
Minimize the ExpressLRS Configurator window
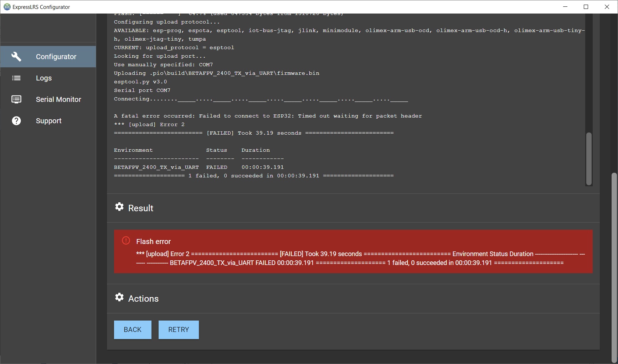[x=565, y=7]
